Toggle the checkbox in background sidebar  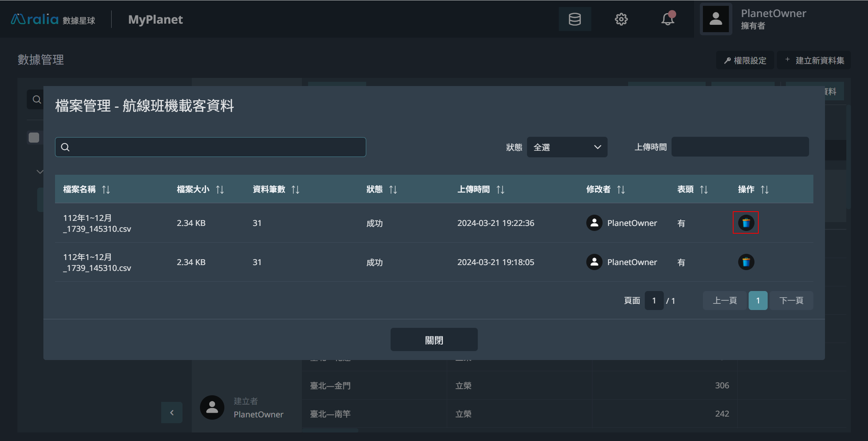click(34, 138)
